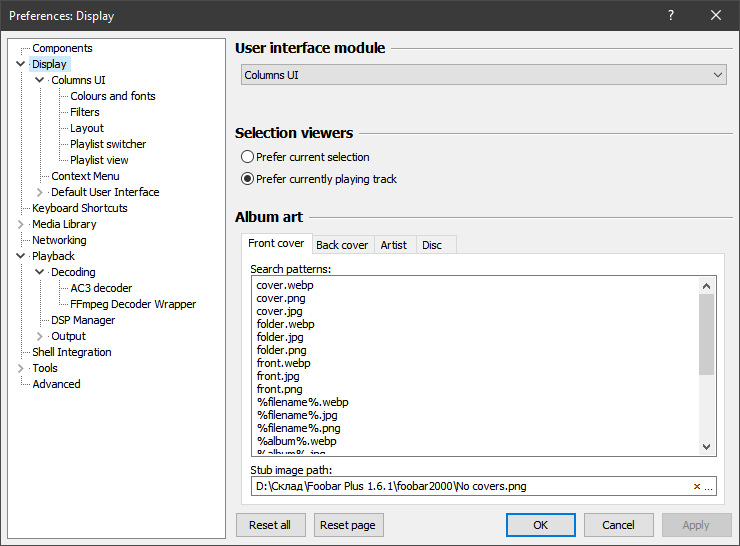Browse for stub image with the ellipsis icon

709,487
